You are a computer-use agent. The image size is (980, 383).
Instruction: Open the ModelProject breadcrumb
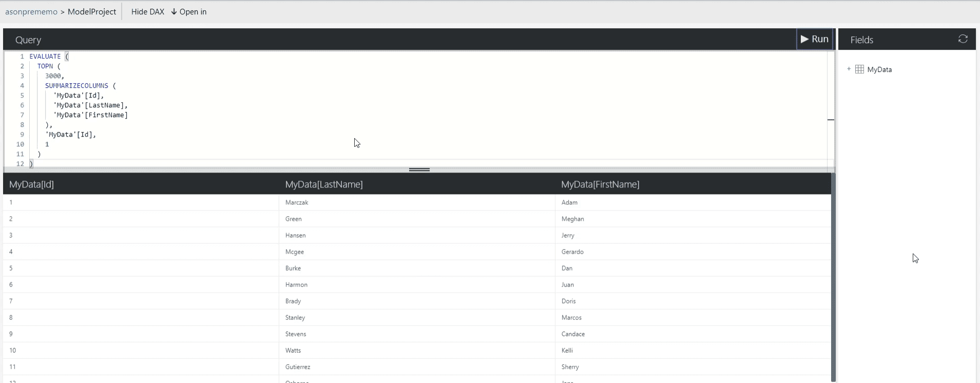(92, 12)
